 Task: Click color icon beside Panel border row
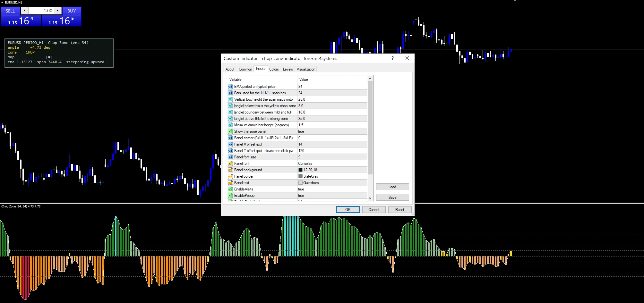pyautogui.click(x=230, y=176)
